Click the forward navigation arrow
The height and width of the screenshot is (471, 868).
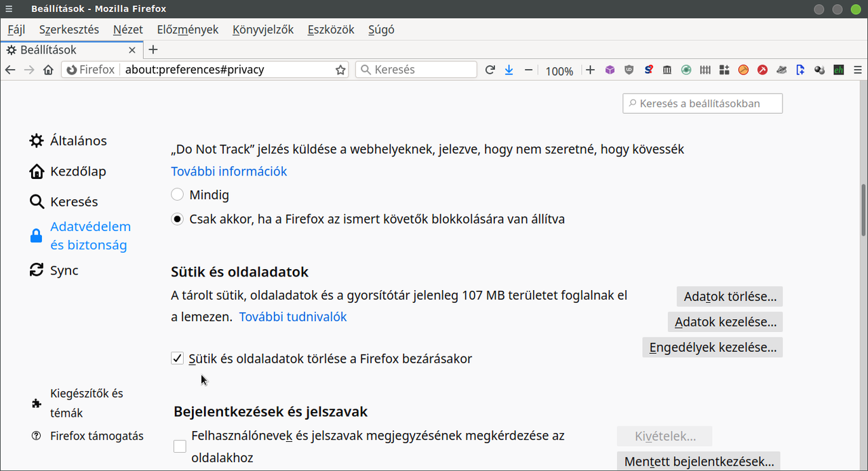[29, 70]
